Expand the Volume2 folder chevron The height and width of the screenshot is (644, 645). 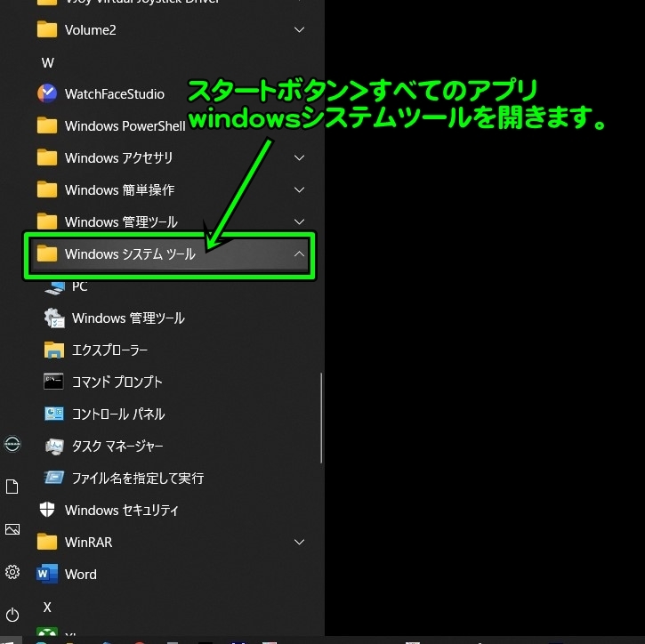(300, 30)
